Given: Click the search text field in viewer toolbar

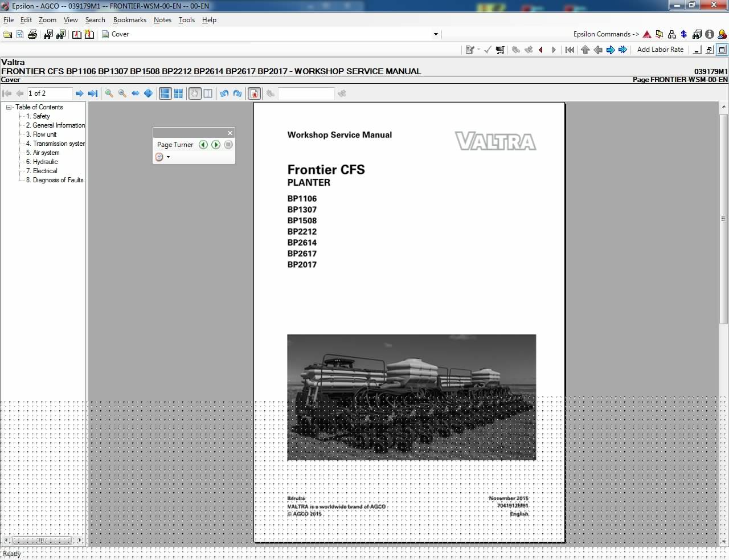Looking at the screenshot, I should click(306, 93).
